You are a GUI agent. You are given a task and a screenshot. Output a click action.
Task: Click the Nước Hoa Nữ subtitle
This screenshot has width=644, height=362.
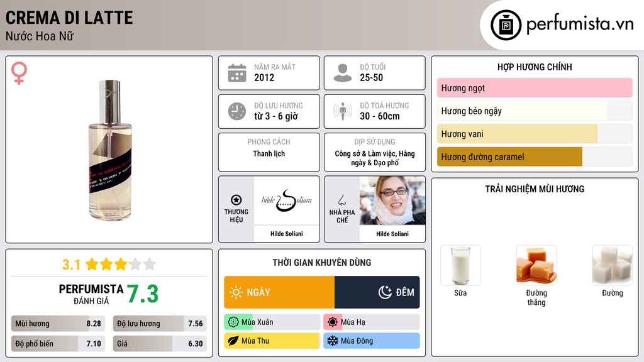(40, 36)
